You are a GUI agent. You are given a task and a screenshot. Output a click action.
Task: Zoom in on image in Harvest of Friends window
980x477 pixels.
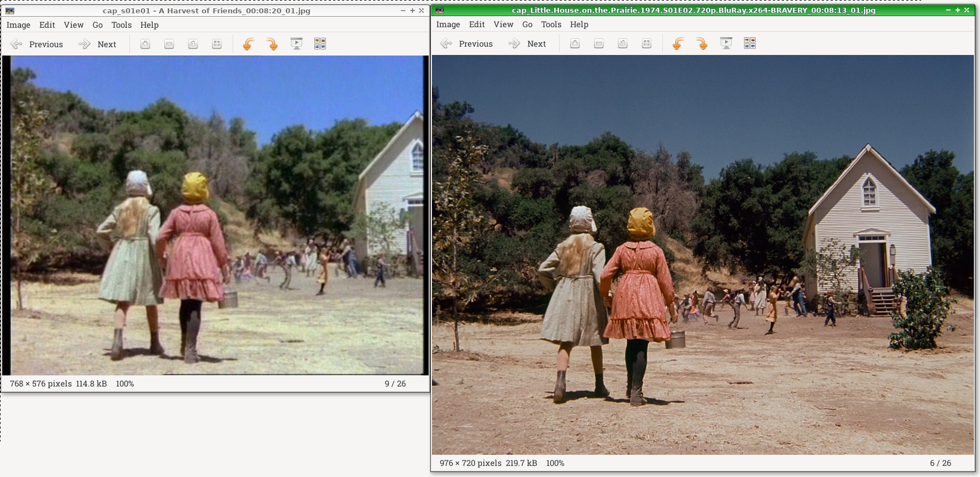pos(145,44)
